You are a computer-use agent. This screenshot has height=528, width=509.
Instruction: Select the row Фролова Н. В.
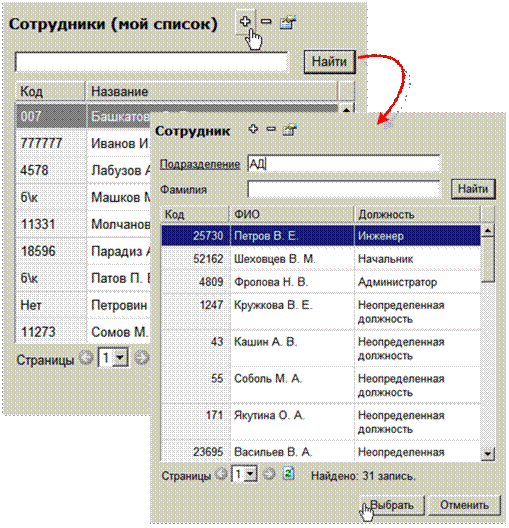(x=321, y=282)
